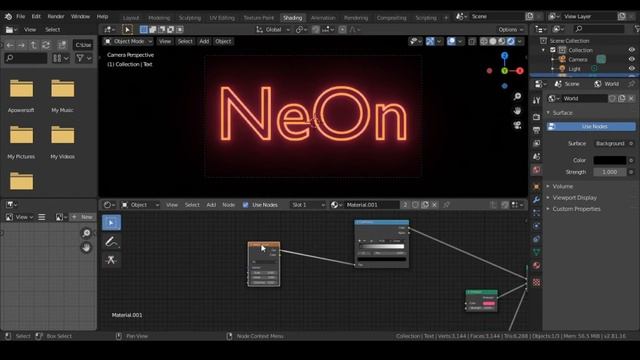
Task: Create new folder in file browser
Action: (x=62, y=45)
